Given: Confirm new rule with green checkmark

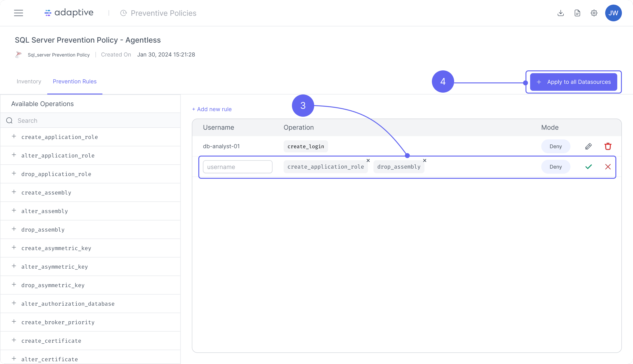Looking at the screenshot, I should click(x=589, y=167).
